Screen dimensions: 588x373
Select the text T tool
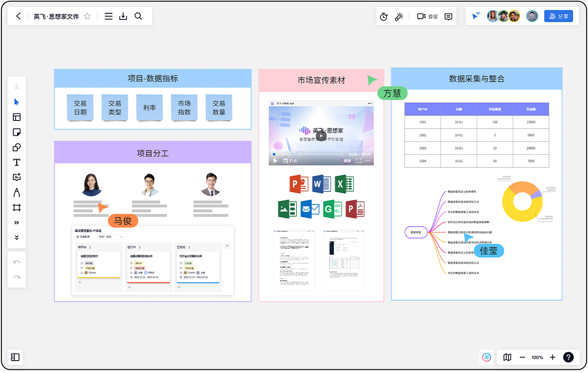pyautogui.click(x=17, y=162)
